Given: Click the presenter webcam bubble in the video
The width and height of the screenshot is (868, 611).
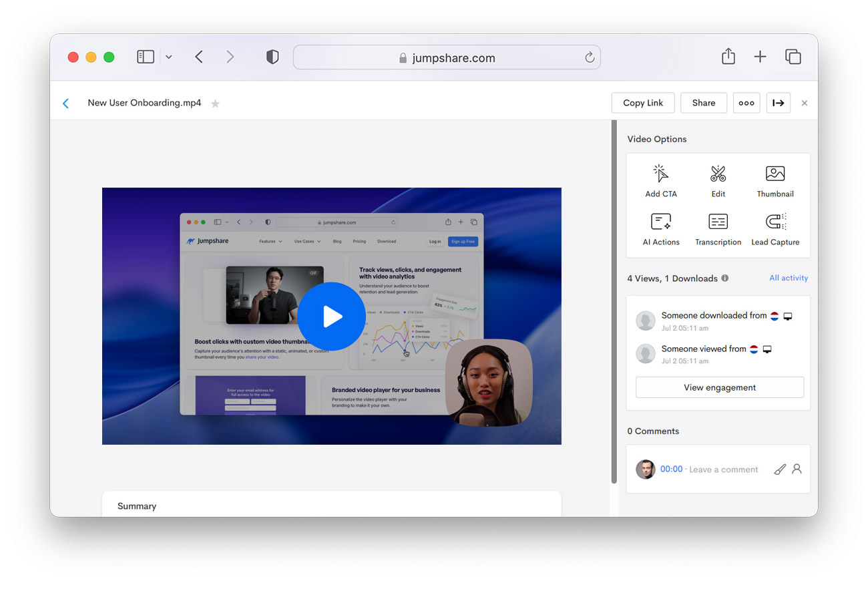Looking at the screenshot, I should [x=489, y=383].
